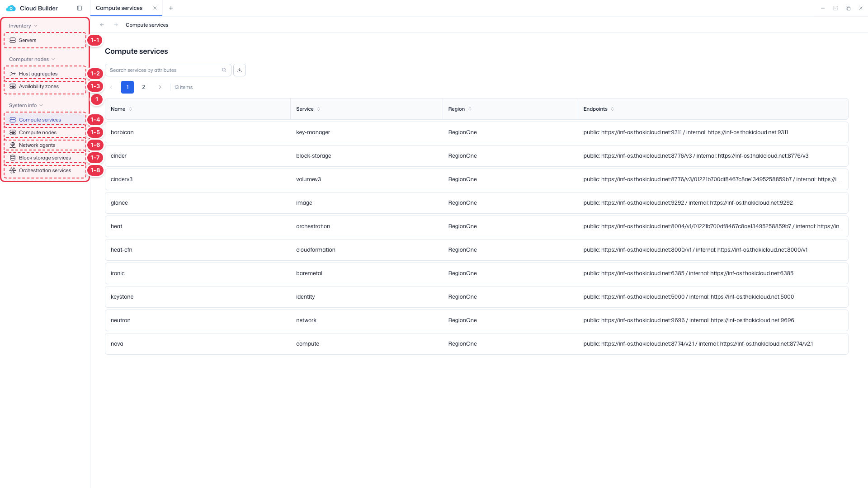This screenshot has height=488, width=868.
Task: Click the glance endpoints text
Action: click(x=688, y=203)
